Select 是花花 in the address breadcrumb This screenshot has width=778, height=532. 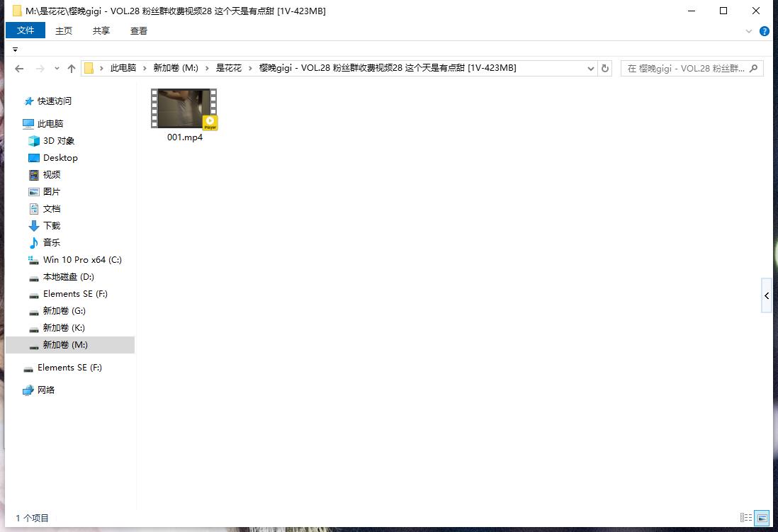pyautogui.click(x=229, y=68)
